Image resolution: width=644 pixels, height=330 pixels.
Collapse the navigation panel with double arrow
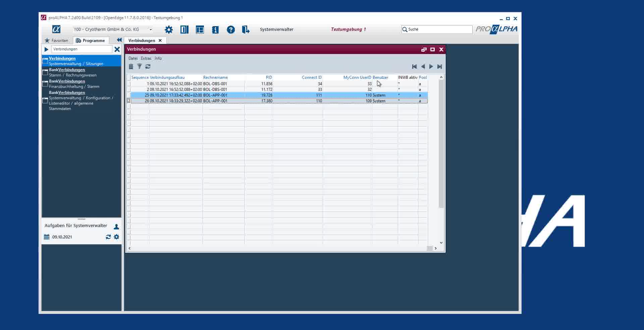(x=119, y=40)
